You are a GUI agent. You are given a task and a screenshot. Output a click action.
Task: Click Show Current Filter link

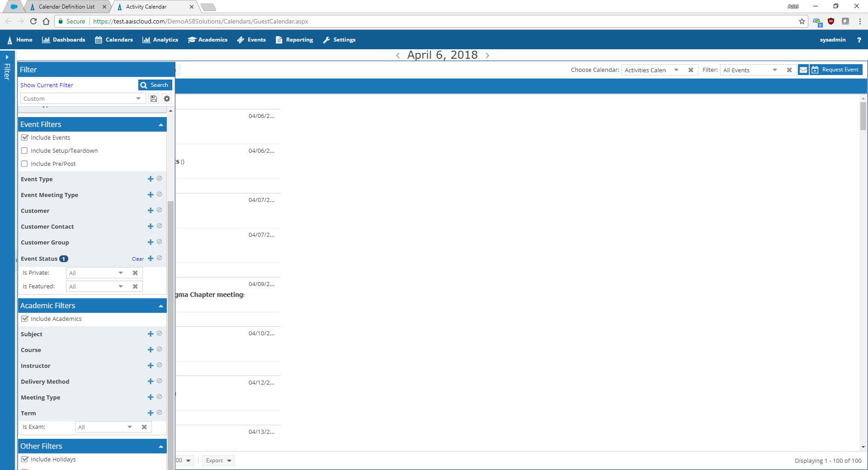47,85
